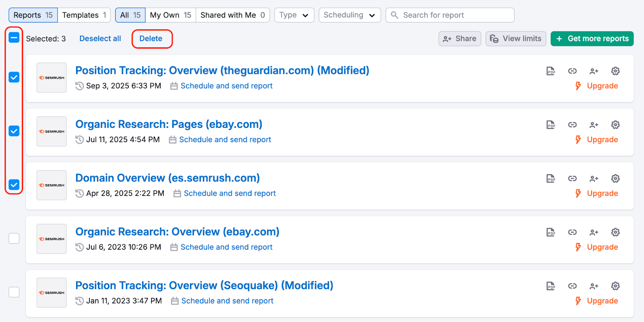
Task: Select the Organic Research: Overview report checkbox
Action: 14,238
